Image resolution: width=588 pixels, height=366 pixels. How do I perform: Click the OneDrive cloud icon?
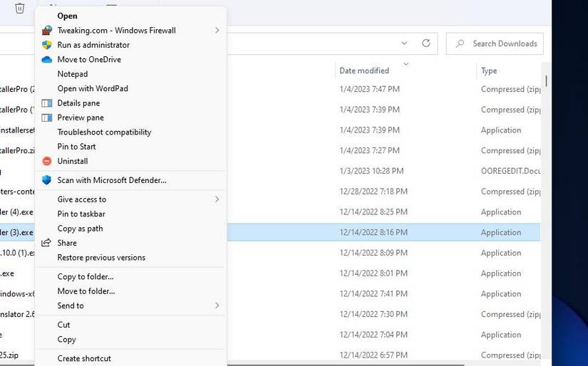tap(47, 60)
